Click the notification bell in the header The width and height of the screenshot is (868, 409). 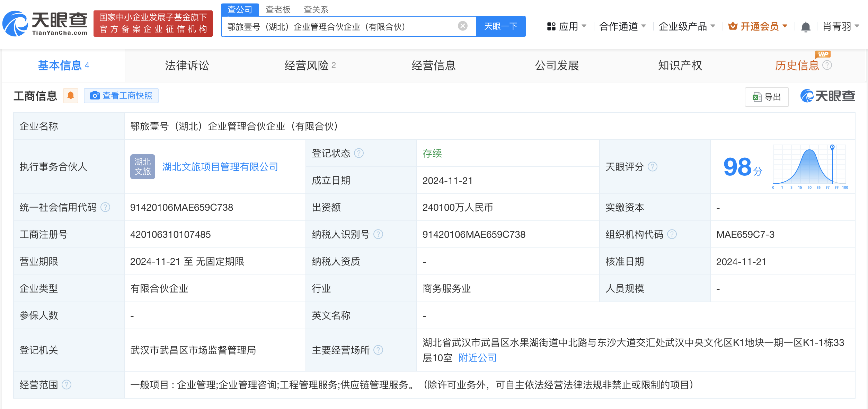click(806, 27)
